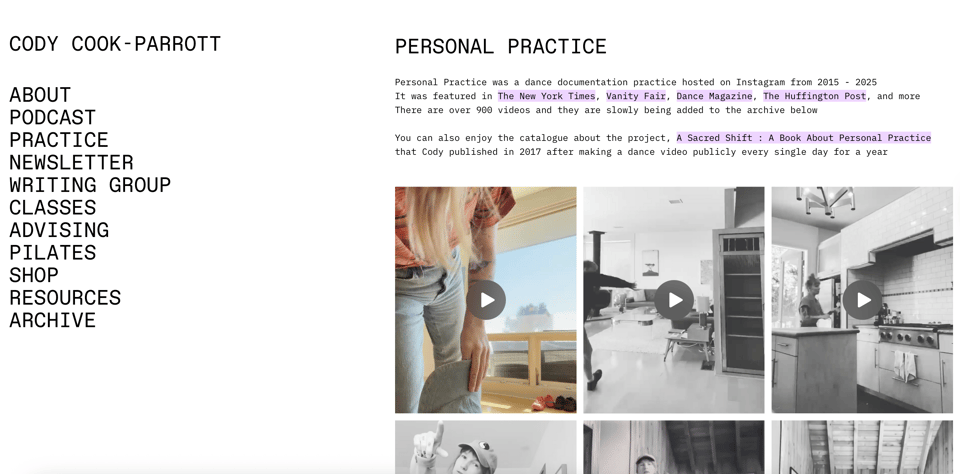Open A Sacred Shift book link
The width and height of the screenshot is (960, 474).
pos(804,138)
